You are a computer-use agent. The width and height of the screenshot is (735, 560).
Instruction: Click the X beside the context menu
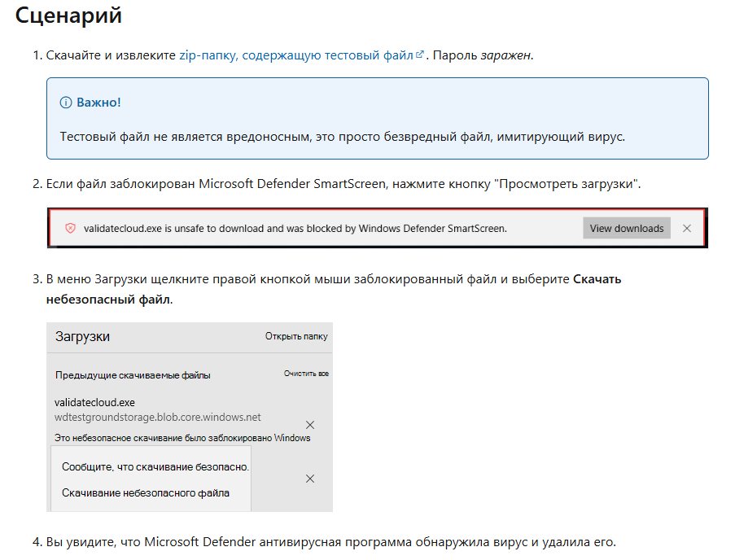[x=310, y=479]
